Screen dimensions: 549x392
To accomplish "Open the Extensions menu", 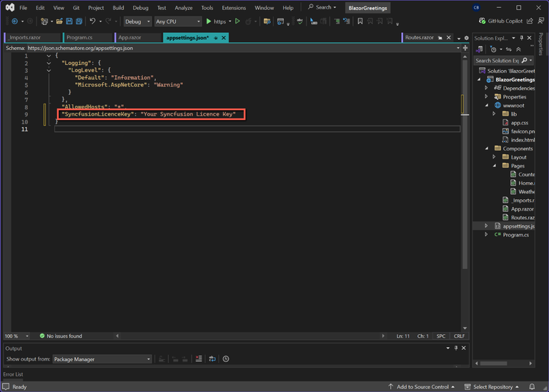I will coord(233,8).
